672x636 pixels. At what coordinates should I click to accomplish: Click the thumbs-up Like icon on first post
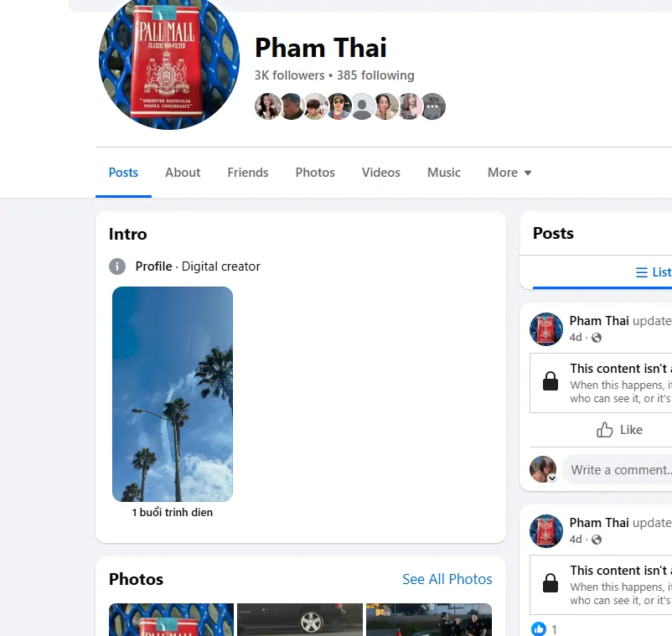tap(605, 429)
